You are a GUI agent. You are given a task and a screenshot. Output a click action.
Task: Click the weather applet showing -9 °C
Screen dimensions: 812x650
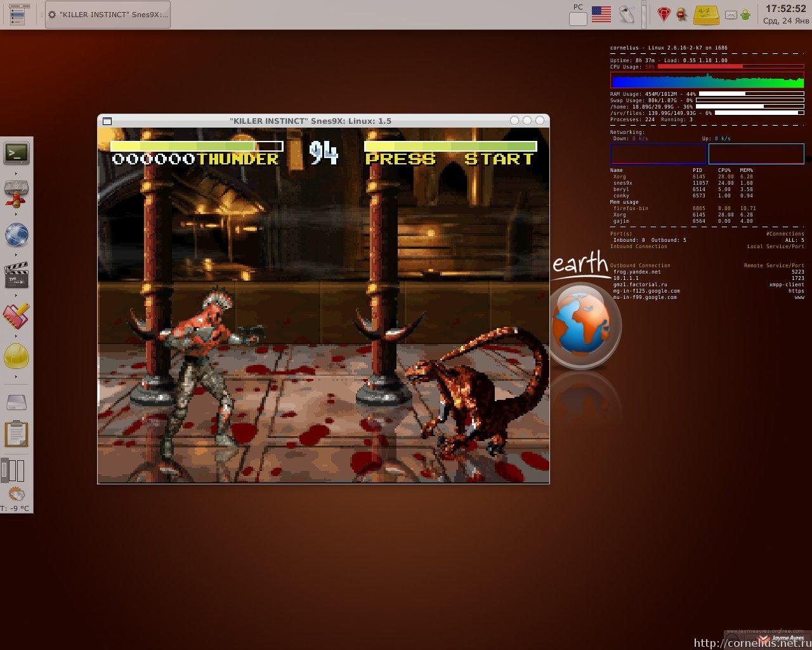[x=16, y=500]
